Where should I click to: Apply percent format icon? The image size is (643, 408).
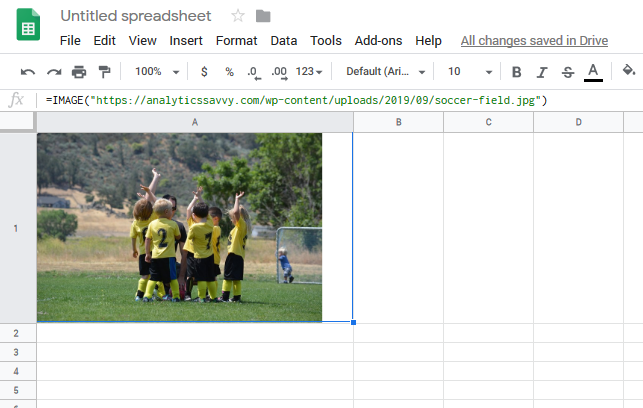(229, 72)
